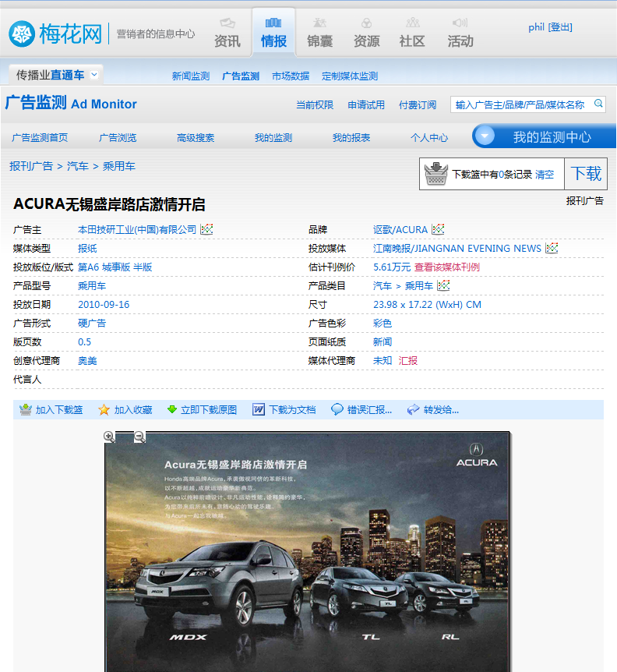Click the 加入下载篮 text link
Viewport: 617px width, 672px height.
(59, 410)
